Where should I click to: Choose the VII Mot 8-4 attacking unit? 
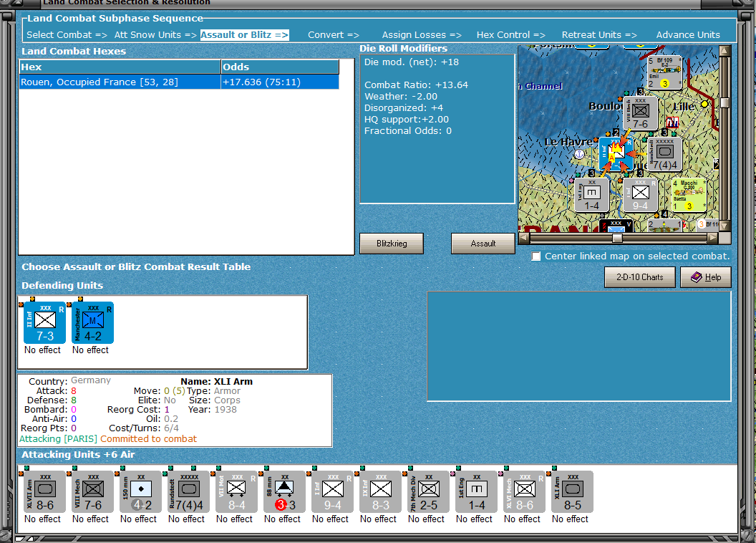236,491
